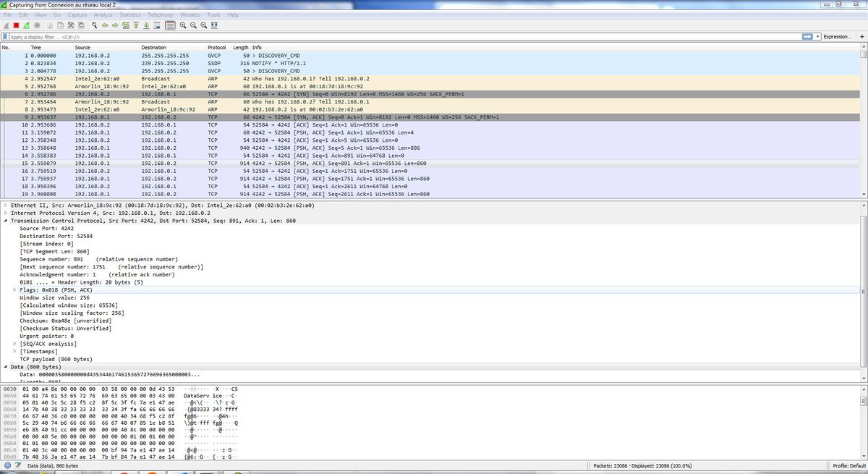Collapse the Transmission Control Protocol tree
Image resolution: width=868 pixels, height=474 pixels.
6,221
